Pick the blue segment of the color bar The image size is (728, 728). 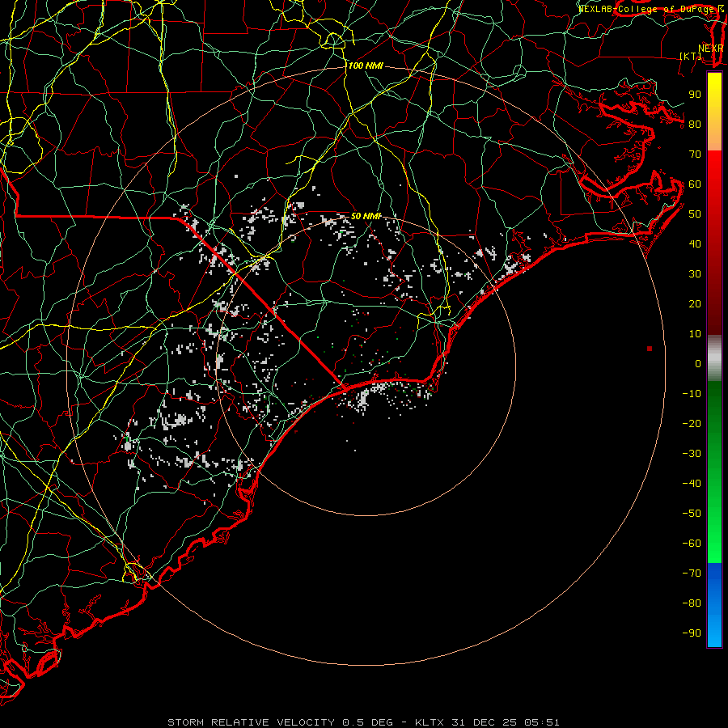(x=714, y=605)
